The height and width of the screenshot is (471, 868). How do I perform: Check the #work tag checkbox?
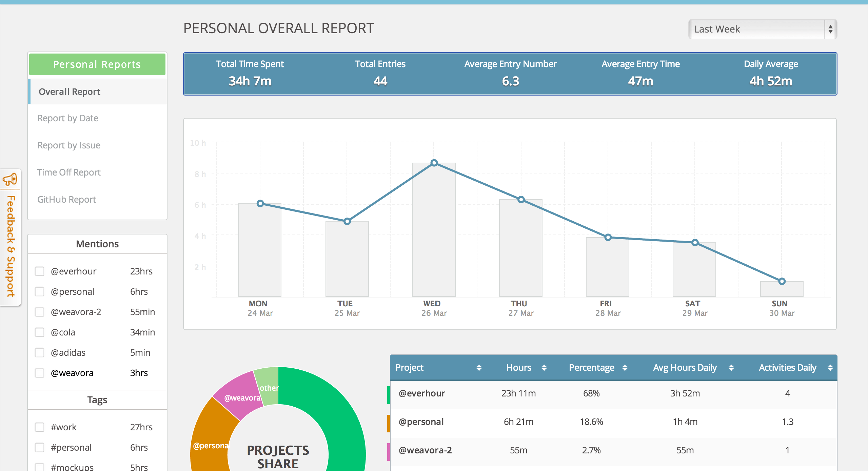pyautogui.click(x=40, y=427)
